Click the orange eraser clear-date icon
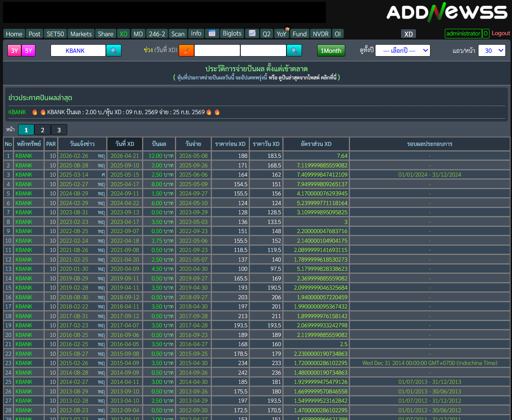Viewport: 512px width, 420px height. [x=186, y=51]
